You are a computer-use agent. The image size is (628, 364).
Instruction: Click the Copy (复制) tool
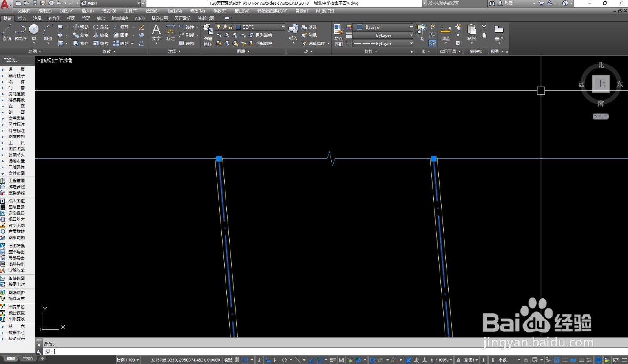point(81,35)
